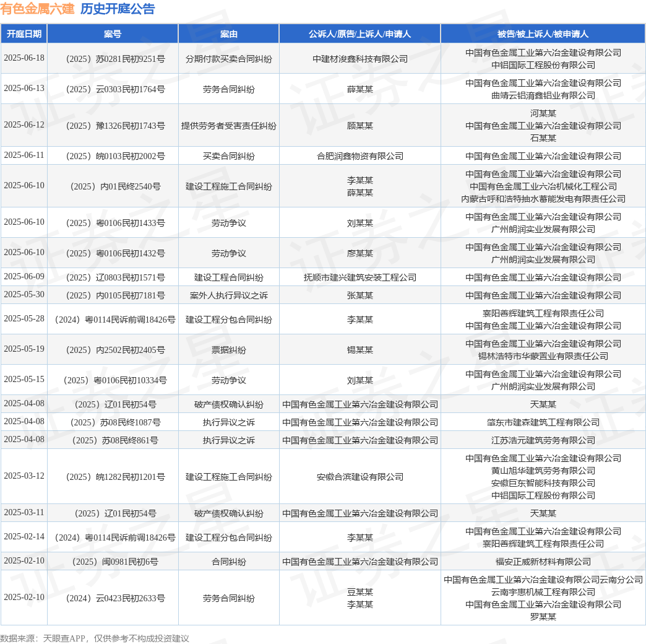Screen dimensions: 646x644
Task: Click 票据纠纷 cell
Action: [x=229, y=350]
